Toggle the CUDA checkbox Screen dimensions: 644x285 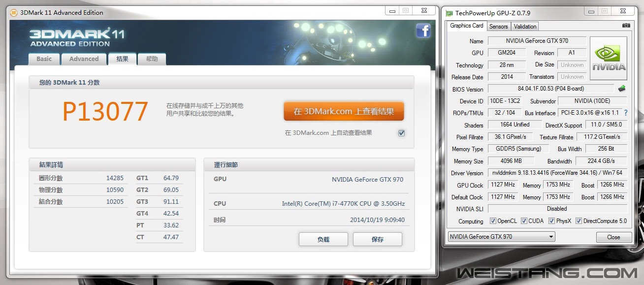(x=524, y=221)
